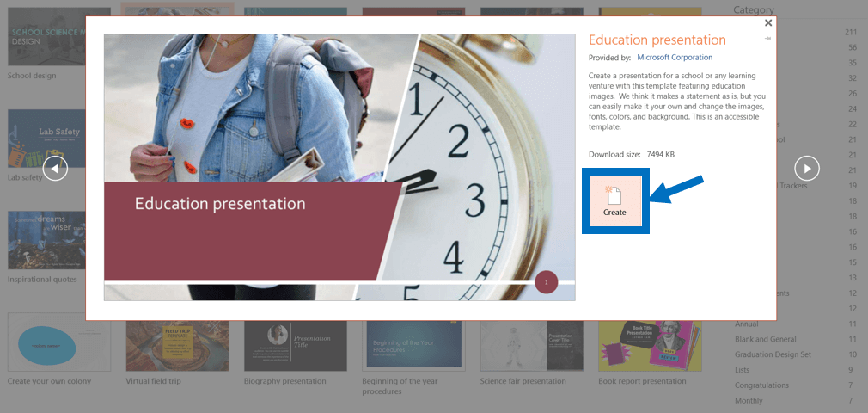This screenshot has width=868, height=413.
Task: Click the 'Create your own colony' label
Action: coord(49,381)
